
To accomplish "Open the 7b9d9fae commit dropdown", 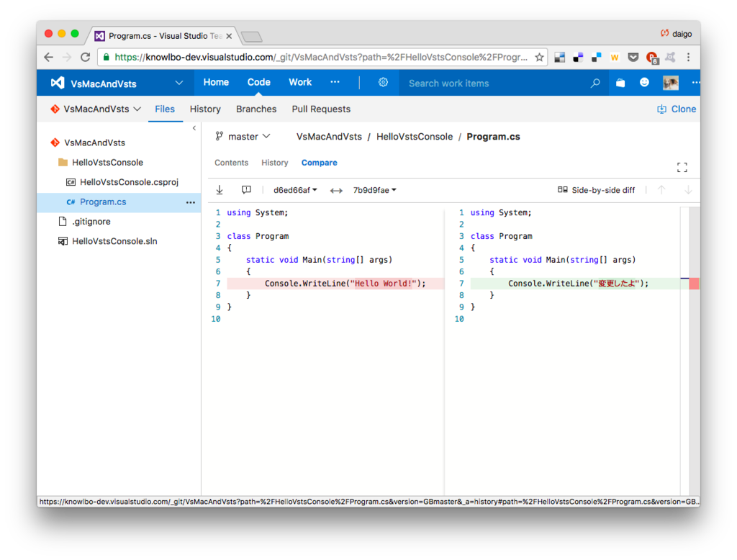I will (374, 190).
